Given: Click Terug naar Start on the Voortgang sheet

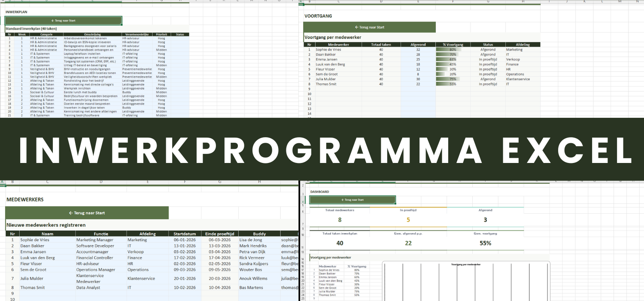Looking at the screenshot, I should [370, 27].
